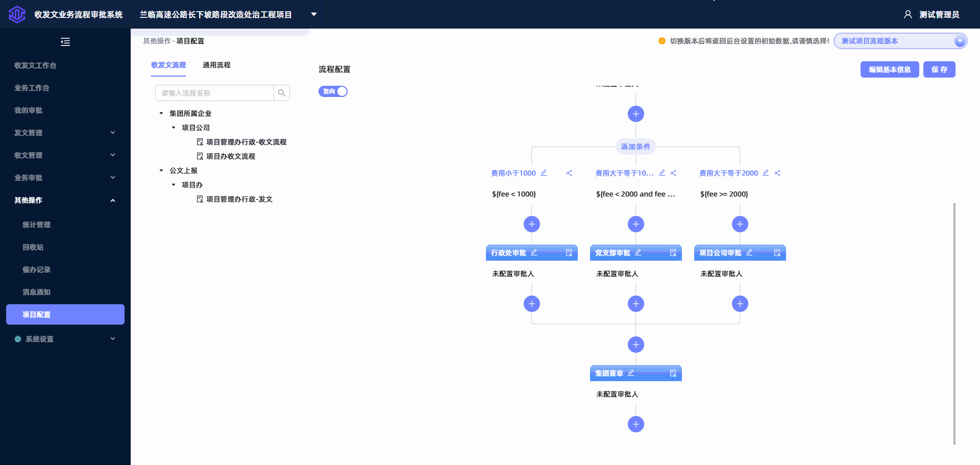Click the document icon beside 项目办收文流程
Screen dimensions: 980x465
[200, 156]
